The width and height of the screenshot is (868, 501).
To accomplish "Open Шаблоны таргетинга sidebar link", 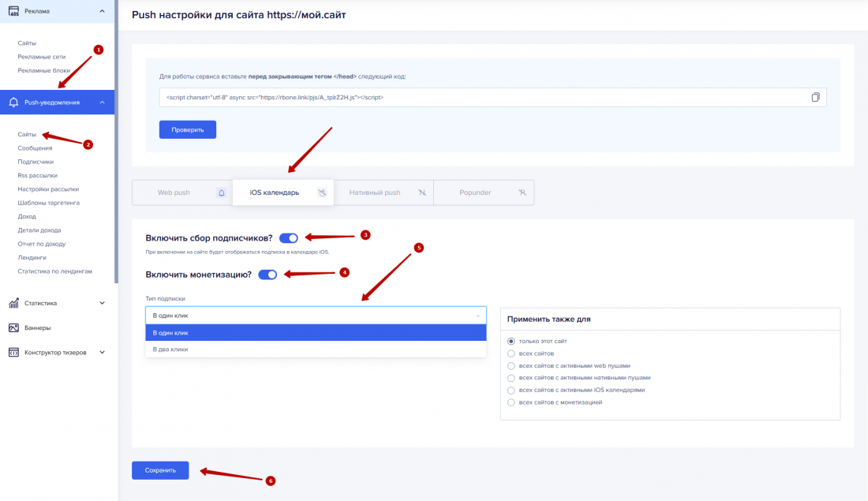I will (49, 204).
